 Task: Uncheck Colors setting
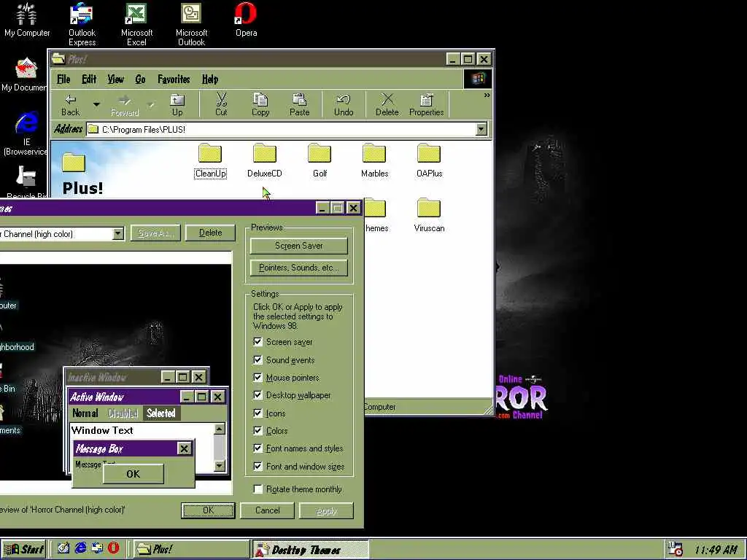[258, 431]
